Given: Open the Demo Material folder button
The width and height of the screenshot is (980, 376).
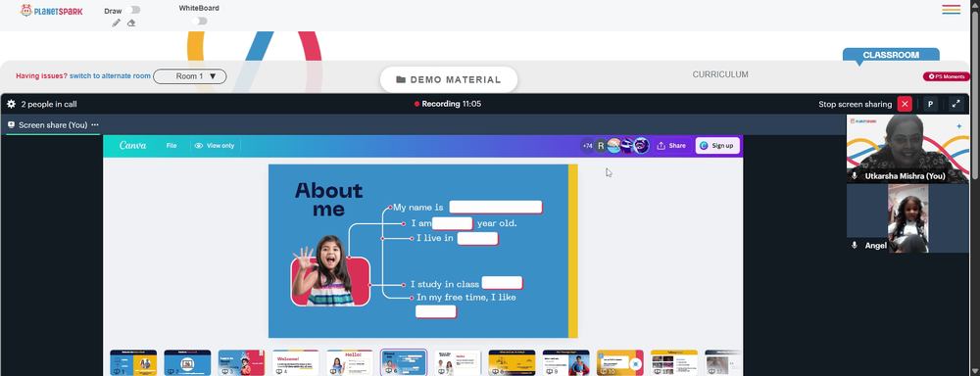Looking at the screenshot, I should click(x=449, y=79).
